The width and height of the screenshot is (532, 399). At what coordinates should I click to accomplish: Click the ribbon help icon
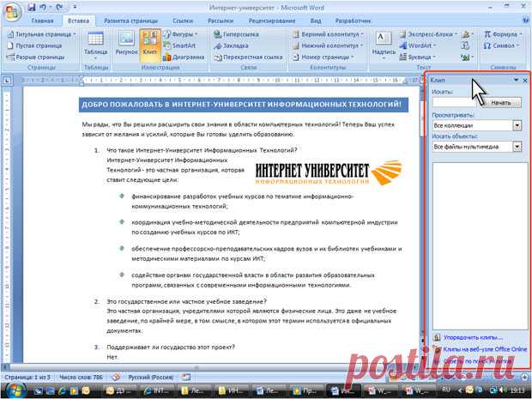click(526, 21)
